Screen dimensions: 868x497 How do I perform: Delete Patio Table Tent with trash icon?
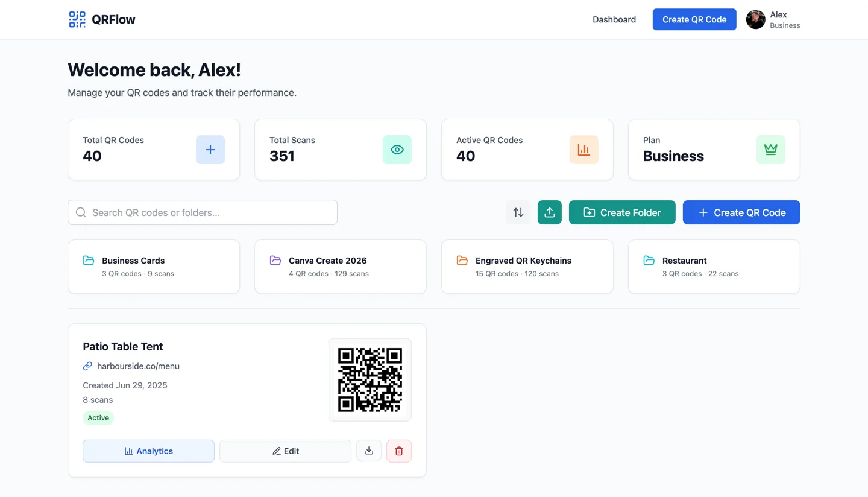pos(399,451)
